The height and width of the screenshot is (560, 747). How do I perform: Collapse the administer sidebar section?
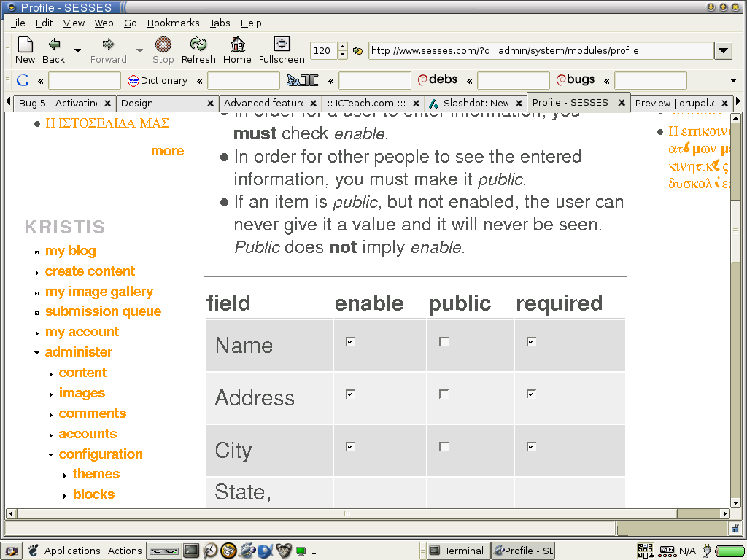[x=37, y=351]
